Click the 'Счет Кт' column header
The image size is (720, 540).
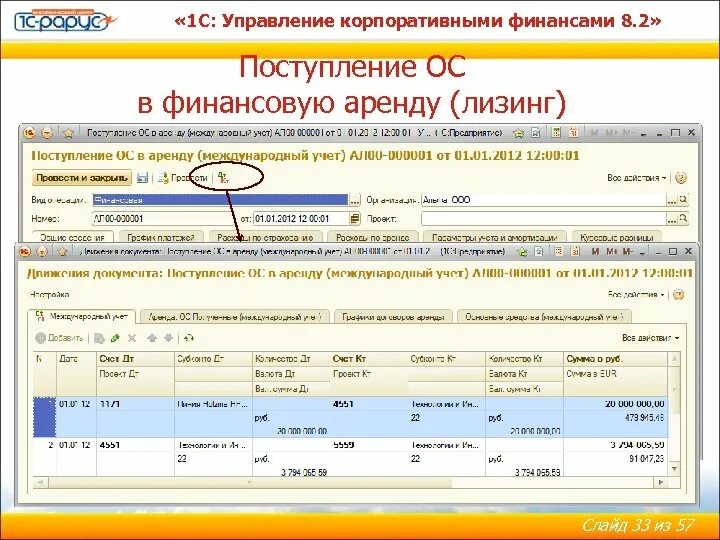(x=369, y=359)
